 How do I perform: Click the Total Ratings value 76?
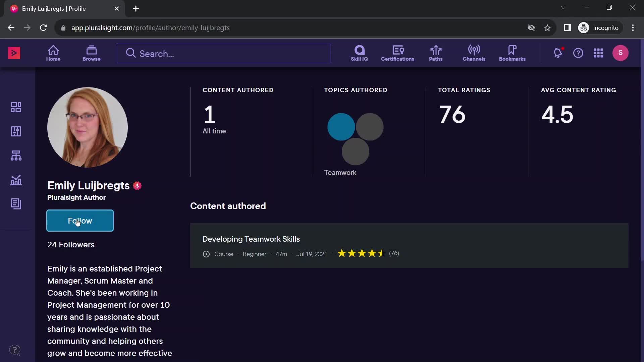452,114
